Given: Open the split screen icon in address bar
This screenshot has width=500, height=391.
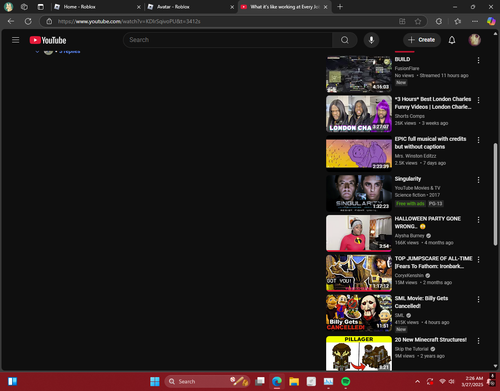Looking at the screenshot, I should 402,21.
